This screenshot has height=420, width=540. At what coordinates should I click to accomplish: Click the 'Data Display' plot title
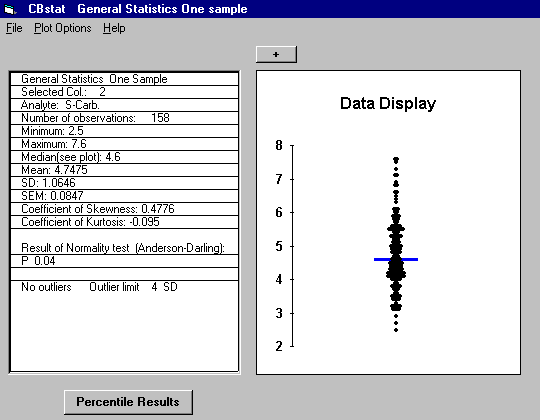click(388, 104)
